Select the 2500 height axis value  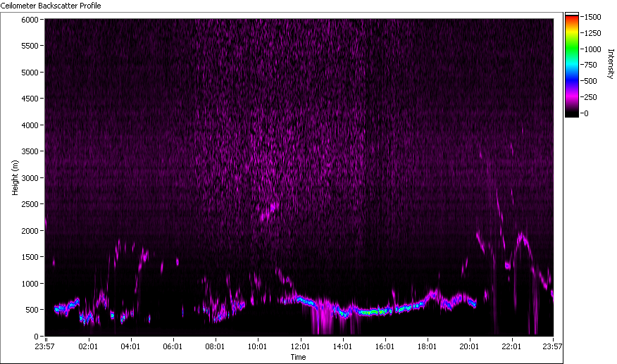click(x=30, y=204)
